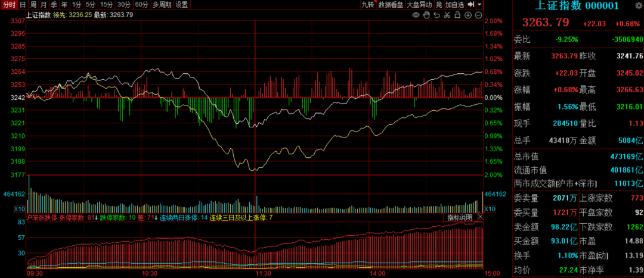Zoom out with the minus icon
Image resolution: width=644 pixels, height=278 pixels.
point(478,15)
